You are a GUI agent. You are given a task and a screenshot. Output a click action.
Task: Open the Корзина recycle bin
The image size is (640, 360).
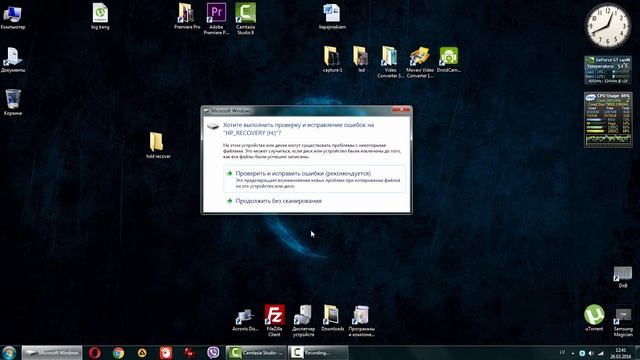(x=13, y=102)
